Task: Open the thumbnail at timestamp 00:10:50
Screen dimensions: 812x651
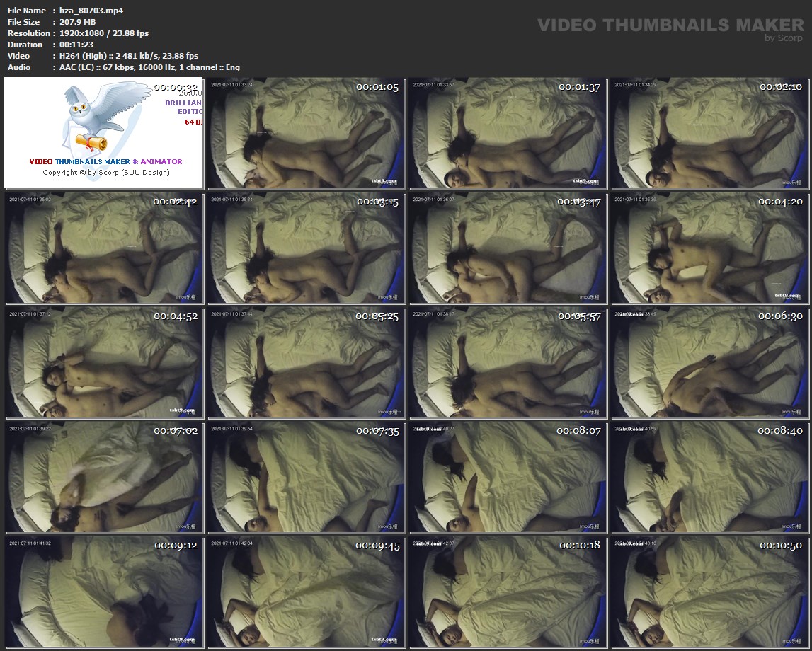Action: [709, 592]
